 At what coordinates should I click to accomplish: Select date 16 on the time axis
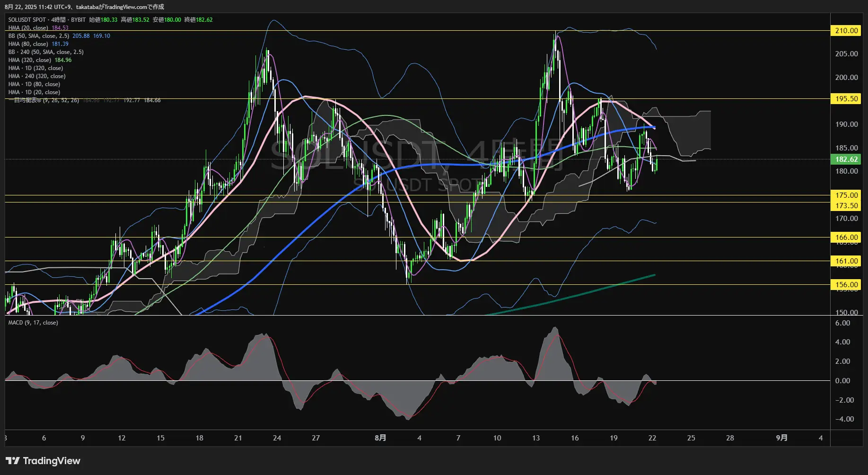[575, 438]
